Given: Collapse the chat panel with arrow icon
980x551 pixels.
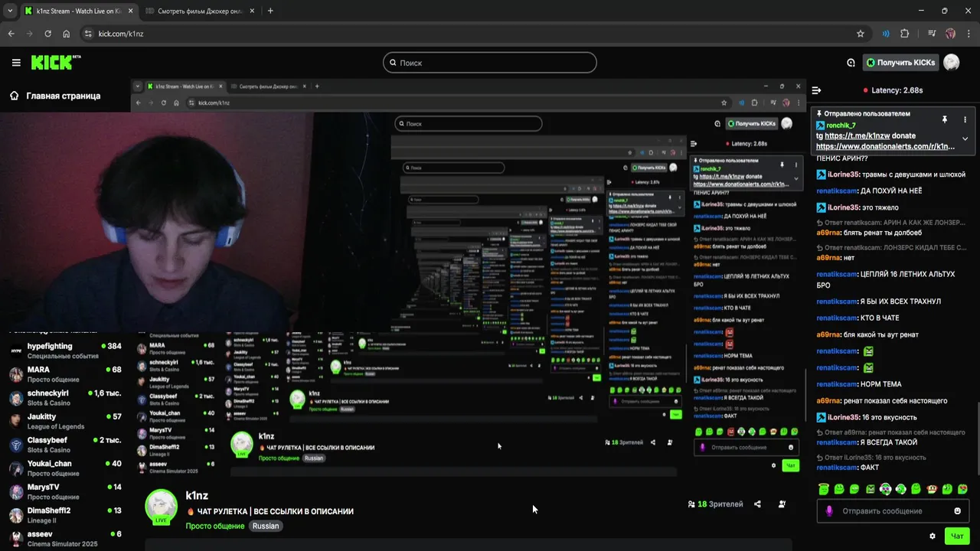Looking at the screenshot, I should 816,90.
